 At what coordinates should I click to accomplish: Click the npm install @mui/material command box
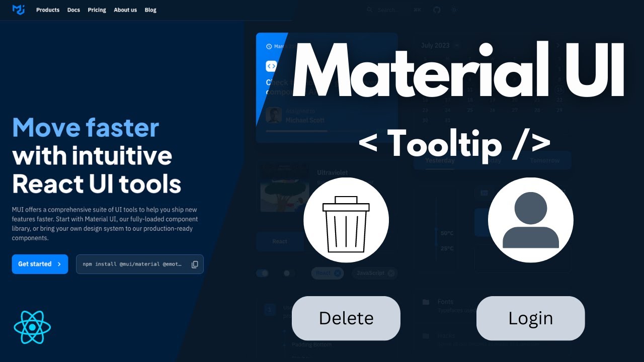140,264
